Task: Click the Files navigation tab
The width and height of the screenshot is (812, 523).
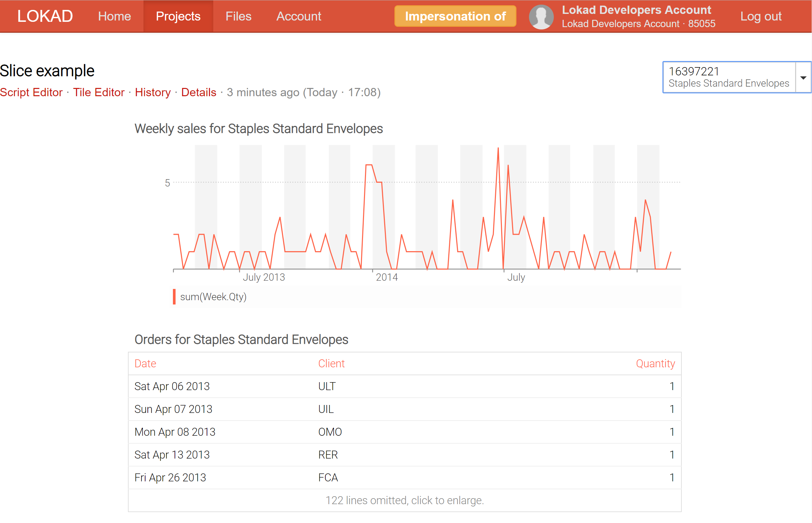Action: pyautogui.click(x=238, y=16)
